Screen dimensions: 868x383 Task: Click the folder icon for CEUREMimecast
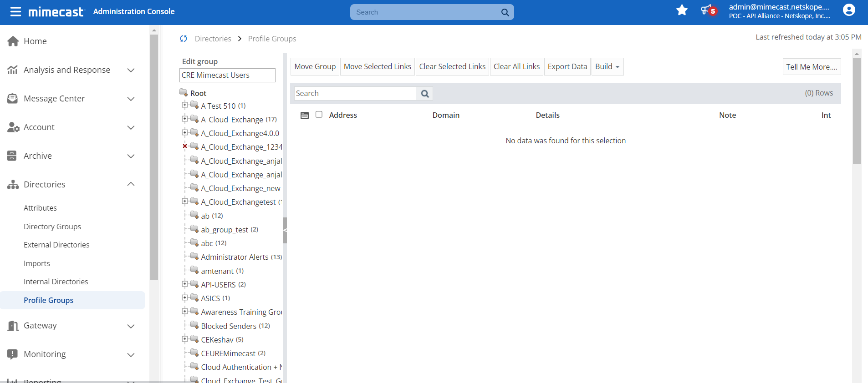click(x=194, y=353)
